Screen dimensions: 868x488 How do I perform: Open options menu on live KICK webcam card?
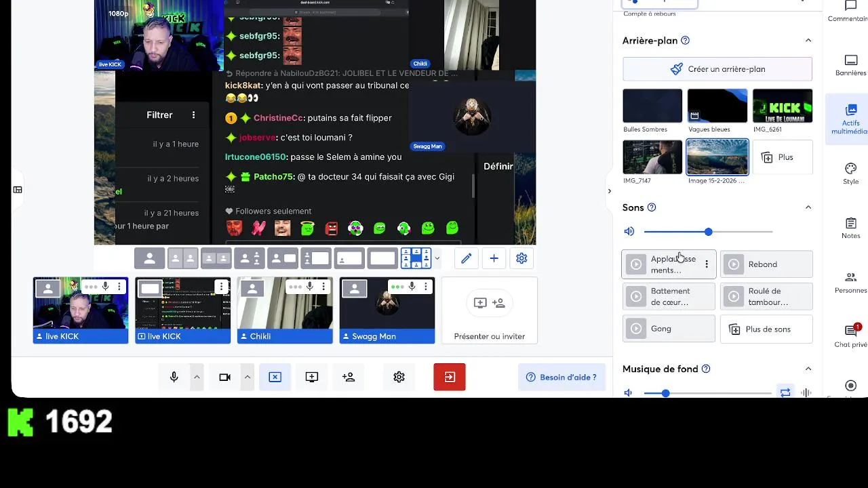click(119, 287)
